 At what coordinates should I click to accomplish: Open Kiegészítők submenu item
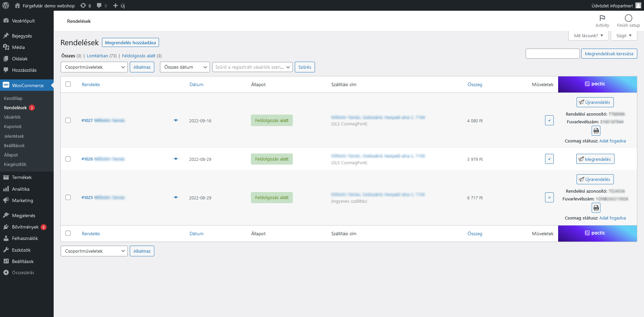(15, 164)
